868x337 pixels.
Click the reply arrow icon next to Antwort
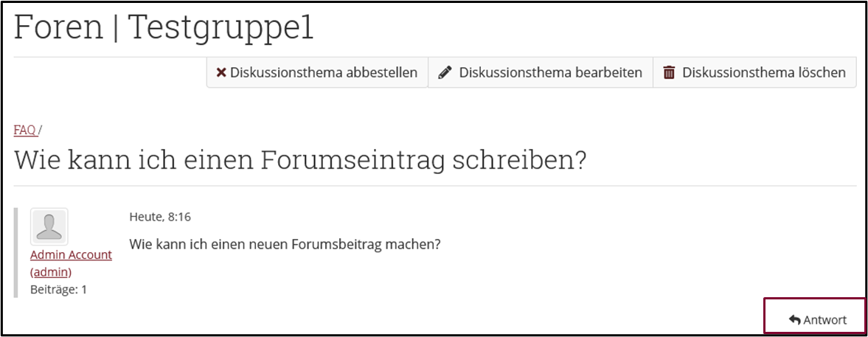(x=794, y=320)
